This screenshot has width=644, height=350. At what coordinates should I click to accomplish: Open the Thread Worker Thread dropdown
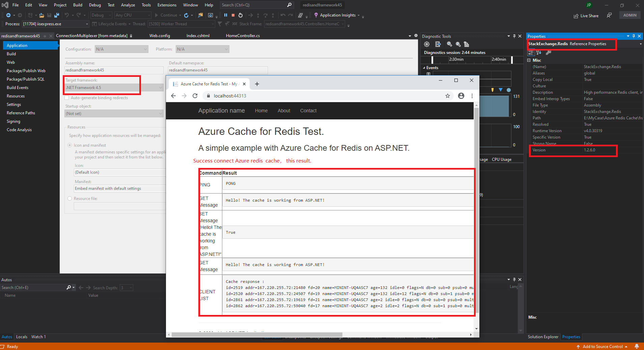[181, 24]
